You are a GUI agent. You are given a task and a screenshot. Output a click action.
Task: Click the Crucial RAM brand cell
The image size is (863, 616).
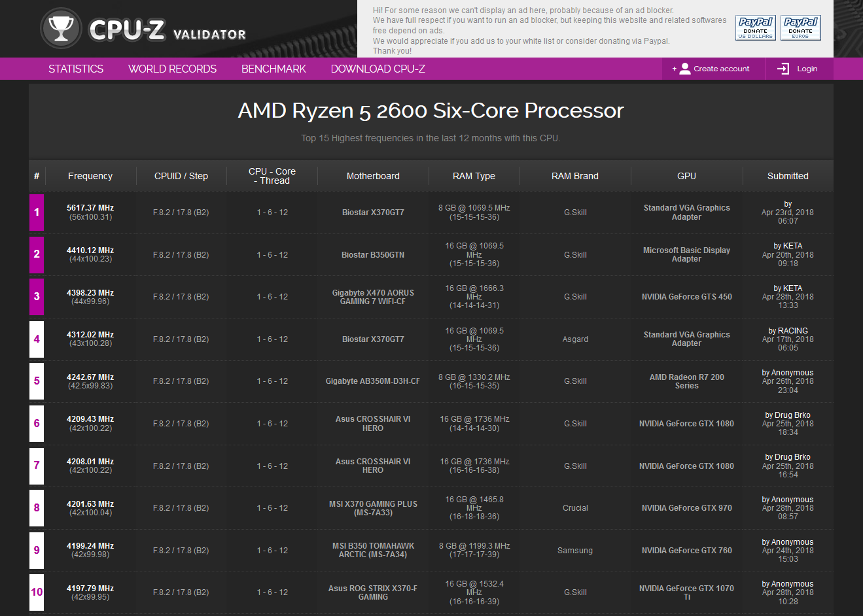pyautogui.click(x=575, y=508)
